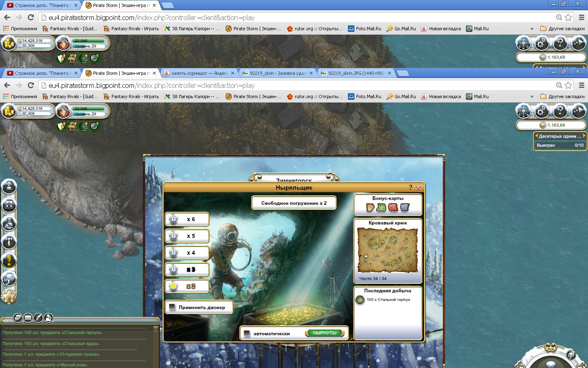Switch to the 92219_skrin.JPG tab

click(x=356, y=73)
